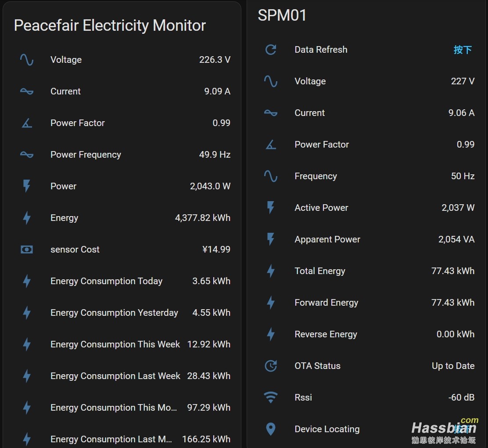Image resolution: width=488 pixels, height=448 pixels.
Task: Click the Device Locating map pin icon
Action: pos(271,429)
